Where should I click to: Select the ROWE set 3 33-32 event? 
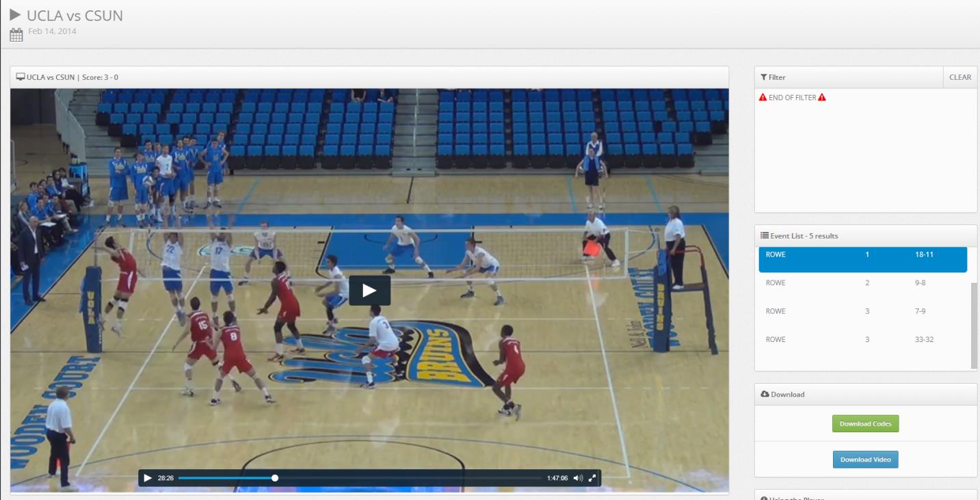863,339
